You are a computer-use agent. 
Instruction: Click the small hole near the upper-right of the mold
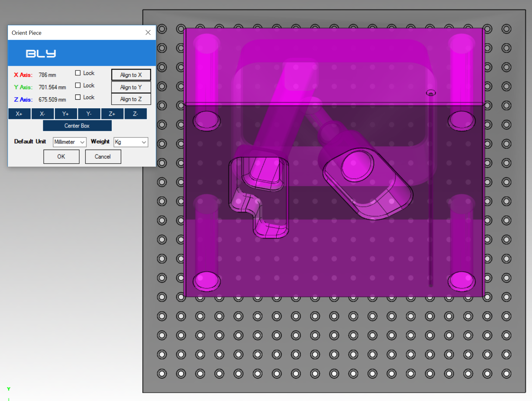tap(431, 93)
